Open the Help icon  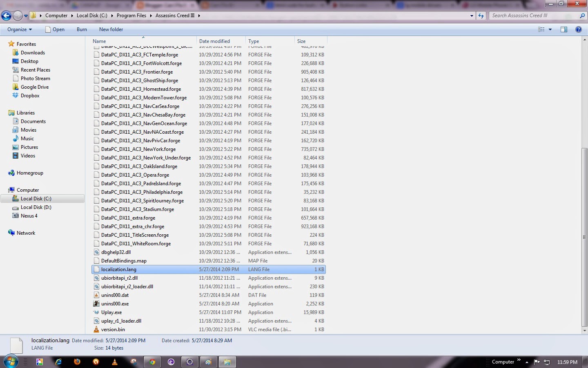tap(578, 29)
